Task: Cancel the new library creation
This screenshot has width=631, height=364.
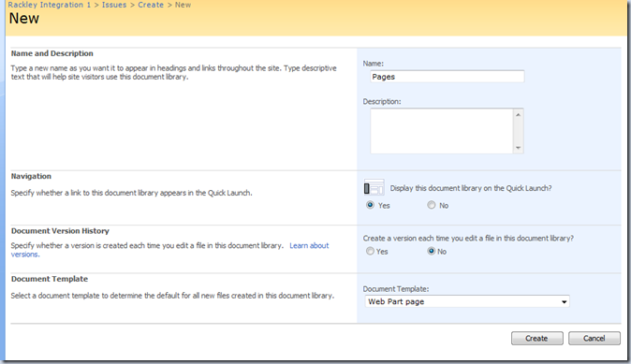Action: point(594,338)
